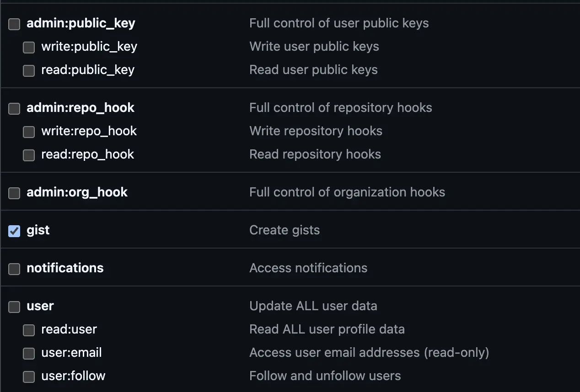580x392 pixels.
Task: Enable the admin:public_key scope checkbox
Action: tap(14, 24)
